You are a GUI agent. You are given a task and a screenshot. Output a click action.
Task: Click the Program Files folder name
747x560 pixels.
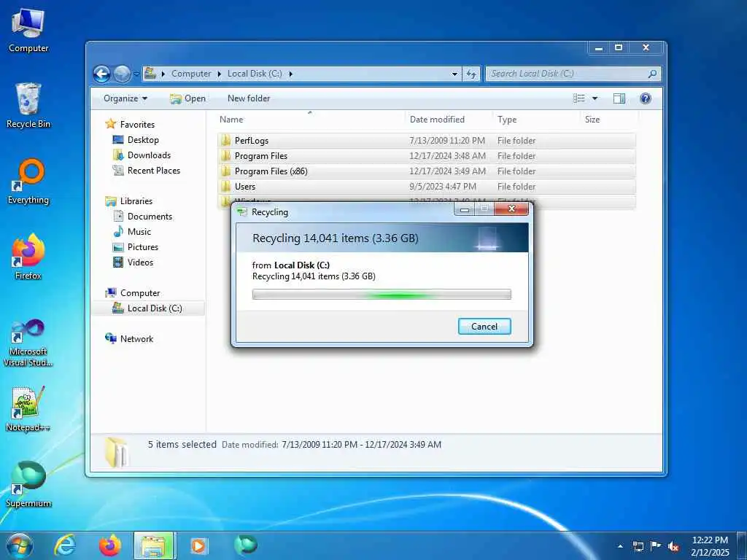tap(261, 156)
